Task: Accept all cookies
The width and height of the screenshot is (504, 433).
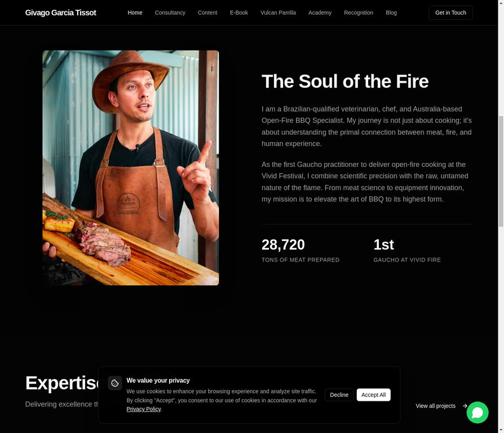Action: (374, 395)
